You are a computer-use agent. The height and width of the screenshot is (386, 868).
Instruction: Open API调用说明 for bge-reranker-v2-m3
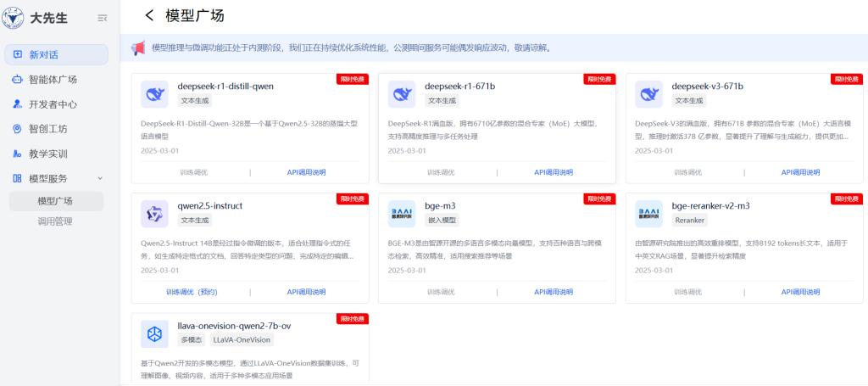point(800,292)
